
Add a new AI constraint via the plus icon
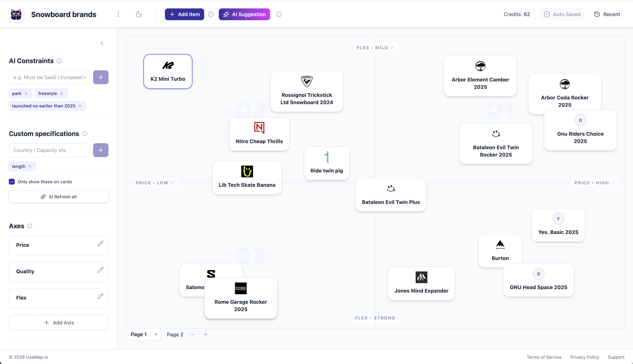[101, 77]
